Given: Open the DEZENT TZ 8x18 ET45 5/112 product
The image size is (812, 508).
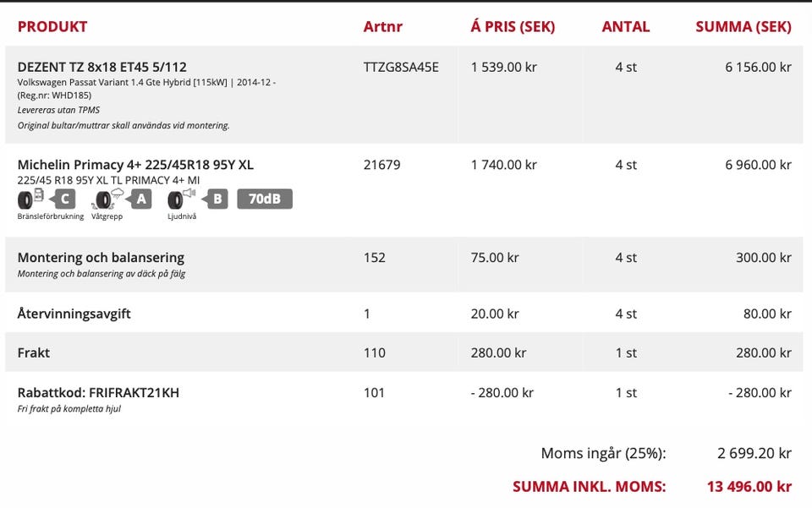Looking at the screenshot, I should (x=101, y=67).
